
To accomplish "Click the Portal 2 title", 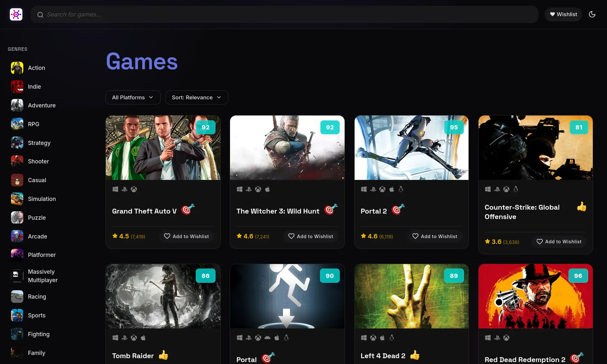I will pos(374,211).
